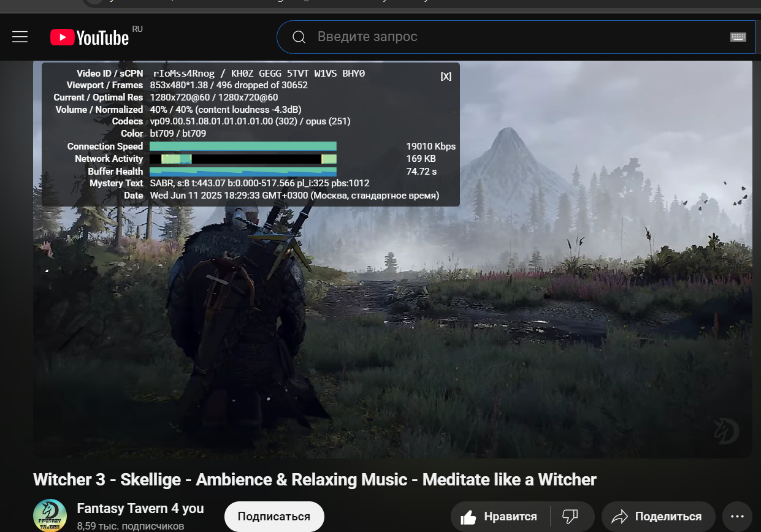761x532 pixels.
Task: Open the three-dots more actions menu
Action: (737, 517)
